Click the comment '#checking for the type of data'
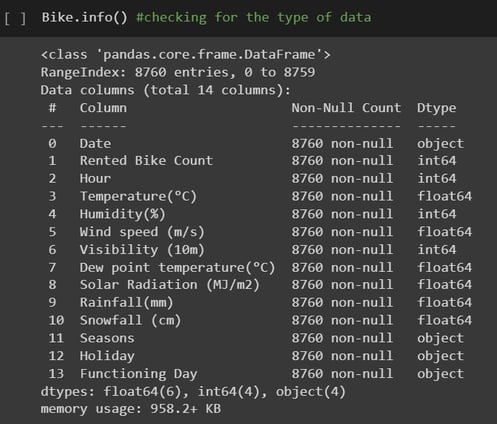The width and height of the screenshot is (497, 424). (x=253, y=17)
